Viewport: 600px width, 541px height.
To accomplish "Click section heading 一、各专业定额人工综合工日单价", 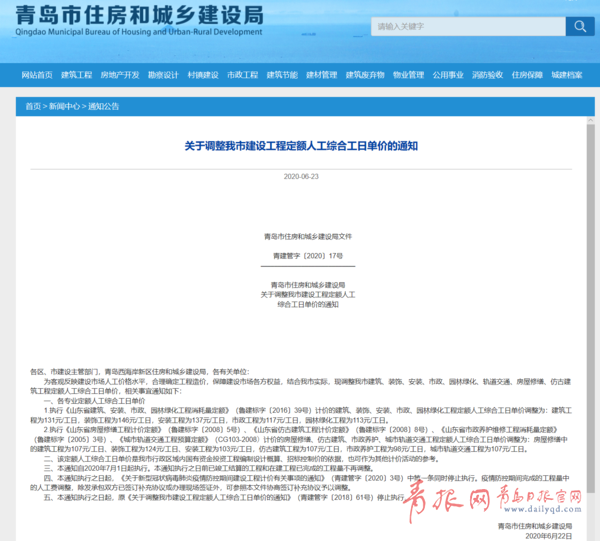I will 95,401.
